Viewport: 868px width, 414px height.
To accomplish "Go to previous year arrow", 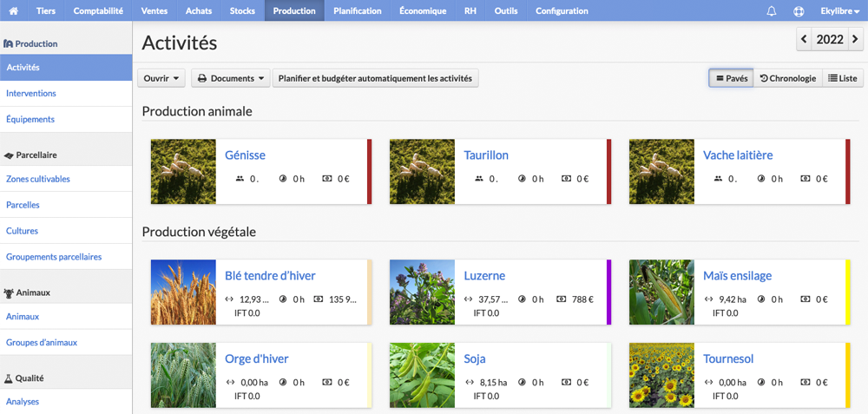I will coord(805,39).
